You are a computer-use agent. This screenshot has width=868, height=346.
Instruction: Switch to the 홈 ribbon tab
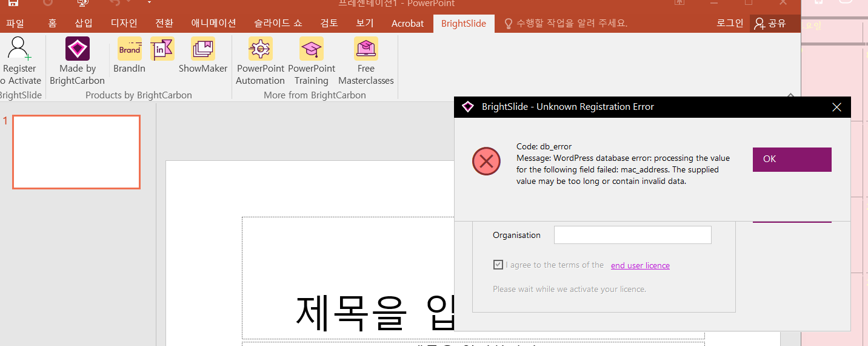click(52, 24)
